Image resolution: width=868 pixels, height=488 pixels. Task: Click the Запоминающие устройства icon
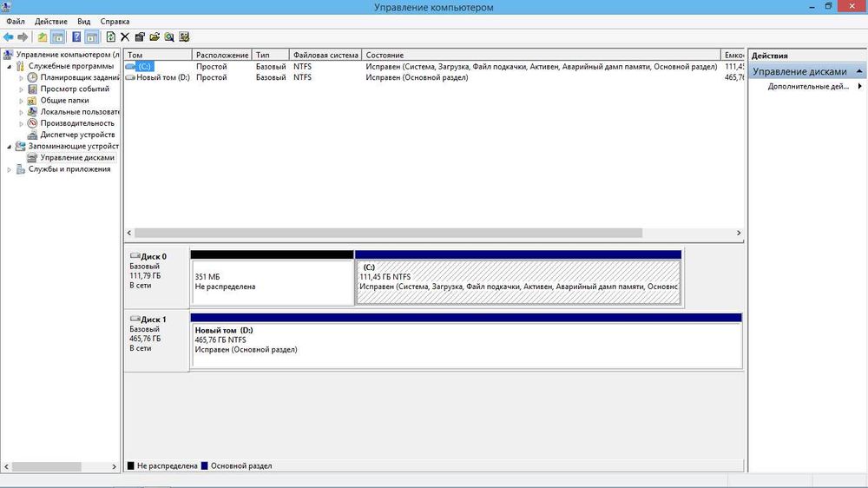pos(21,146)
